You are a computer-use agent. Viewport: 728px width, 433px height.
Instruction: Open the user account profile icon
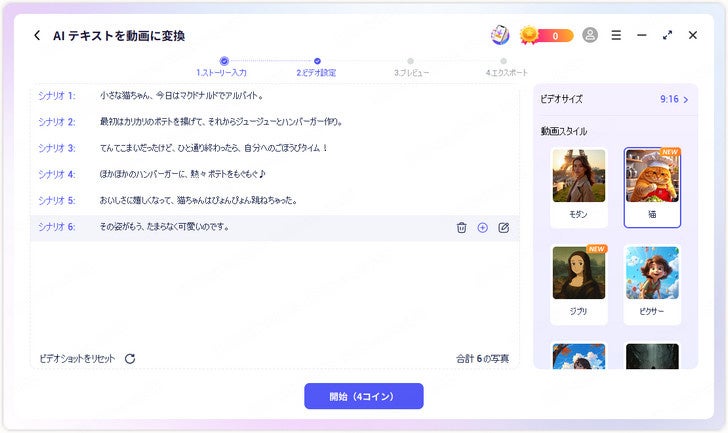coord(590,35)
